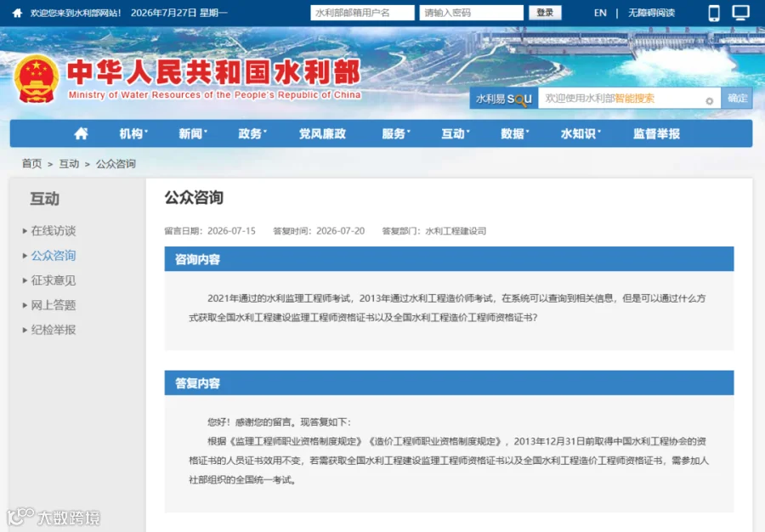Expand the 水知识 menu
This screenshot has height=532, width=765.
(x=581, y=133)
